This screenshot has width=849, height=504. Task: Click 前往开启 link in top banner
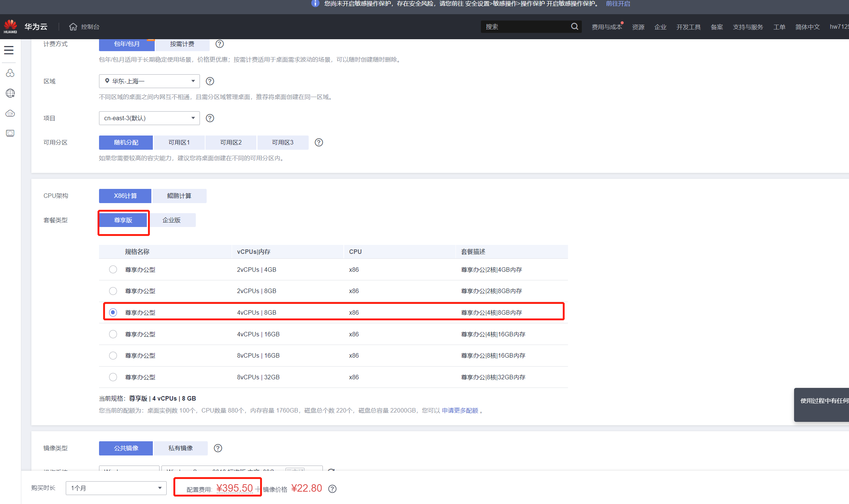click(618, 4)
